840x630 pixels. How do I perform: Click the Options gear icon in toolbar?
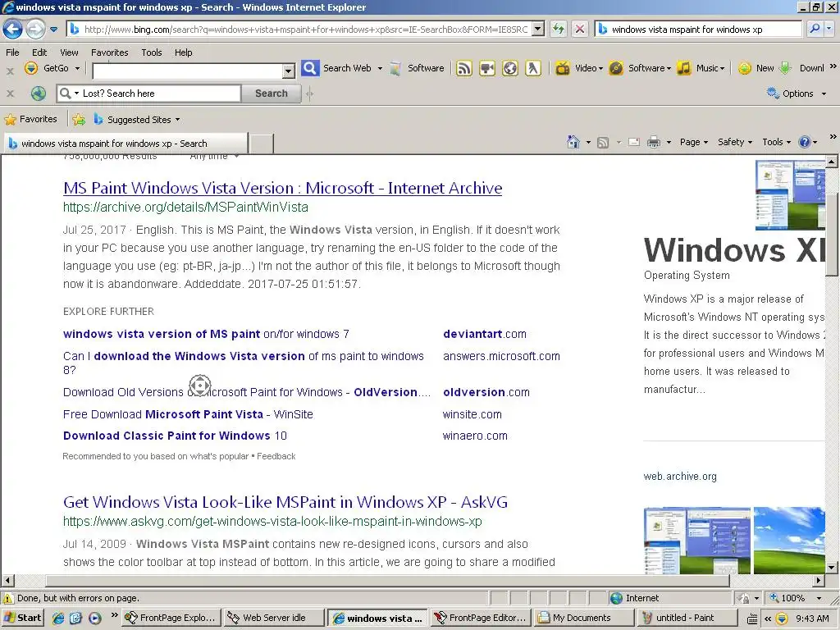pyautogui.click(x=773, y=94)
